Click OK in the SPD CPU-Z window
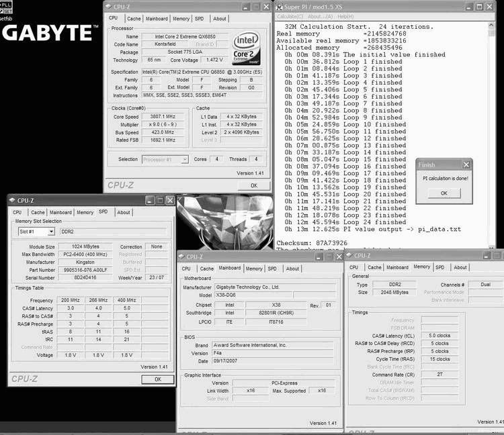Viewport: 504px width, 435px height. 158,379
